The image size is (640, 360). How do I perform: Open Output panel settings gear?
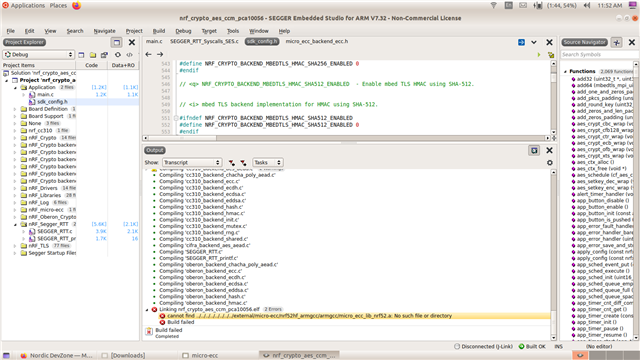click(x=550, y=162)
